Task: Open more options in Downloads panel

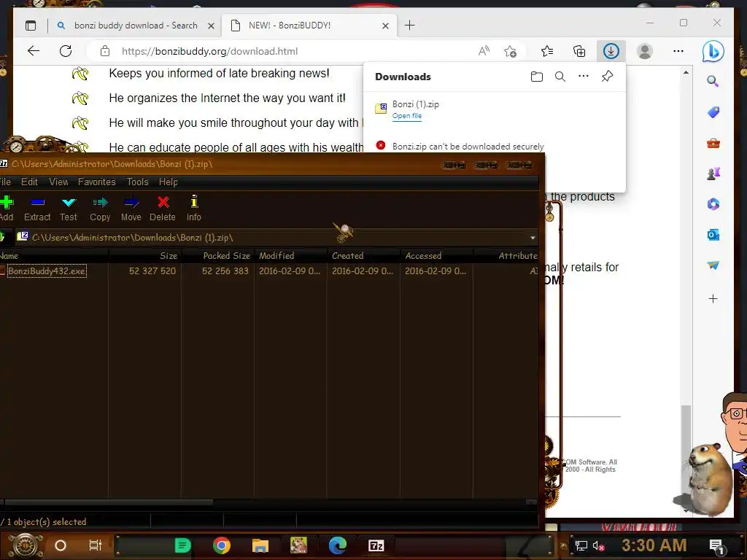Action: pyautogui.click(x=584, y=76)
